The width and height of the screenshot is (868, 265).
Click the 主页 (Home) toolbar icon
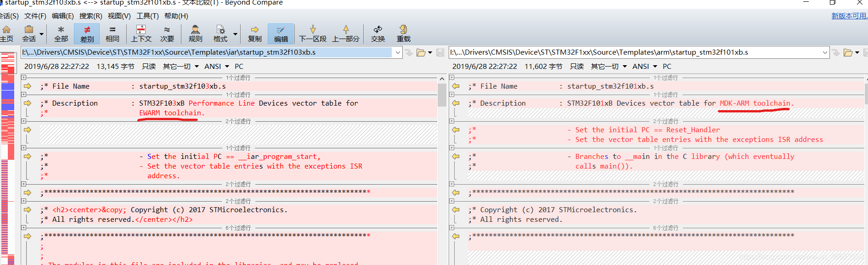coord(6,34)
